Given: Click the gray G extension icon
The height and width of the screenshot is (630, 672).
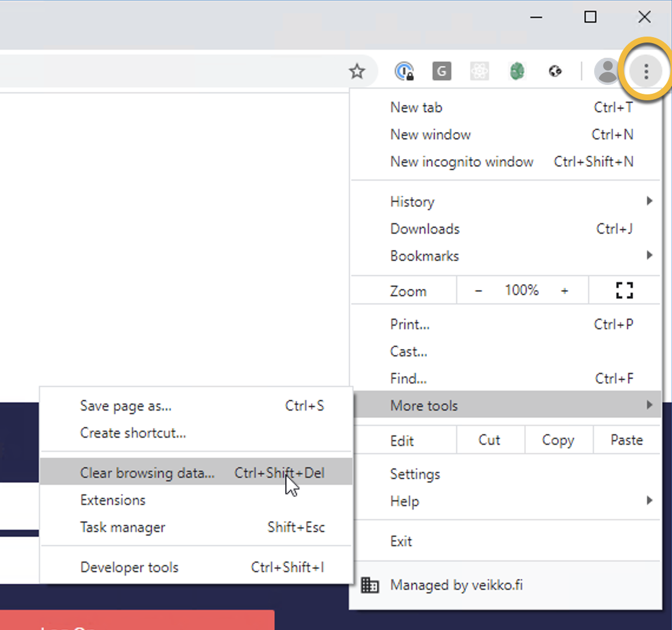Looking at the screenshot, I should tap(442, 71).
